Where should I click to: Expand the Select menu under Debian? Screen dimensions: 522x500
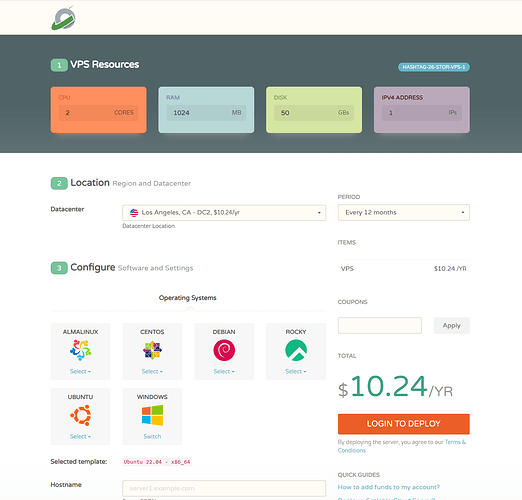click(x=224, y=371)
